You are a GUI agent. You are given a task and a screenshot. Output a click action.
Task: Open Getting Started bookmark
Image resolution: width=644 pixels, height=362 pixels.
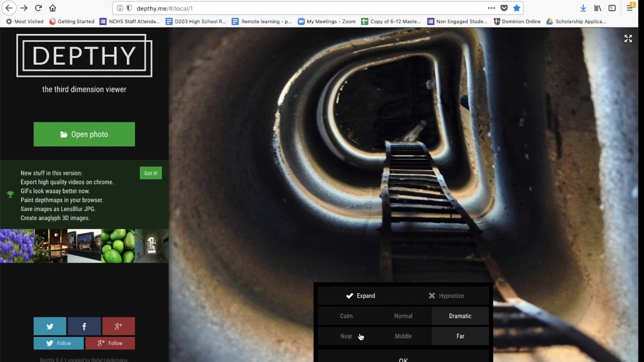click(72, 22)
